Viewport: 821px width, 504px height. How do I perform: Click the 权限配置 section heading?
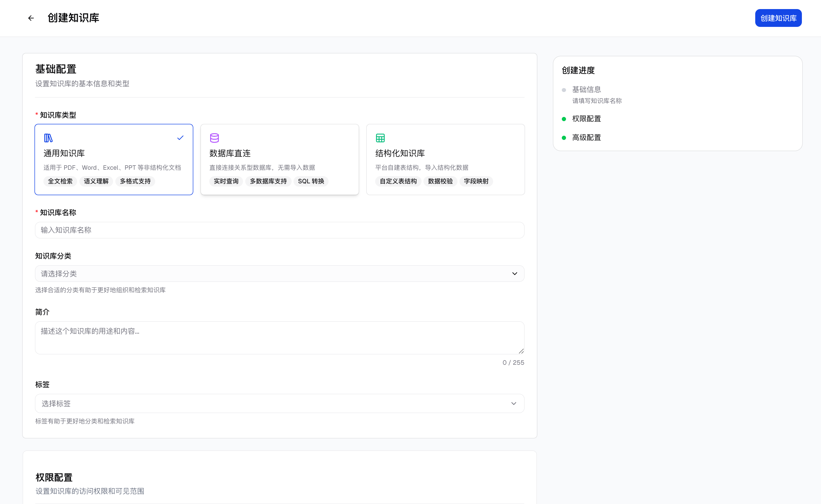click(54, 477)
